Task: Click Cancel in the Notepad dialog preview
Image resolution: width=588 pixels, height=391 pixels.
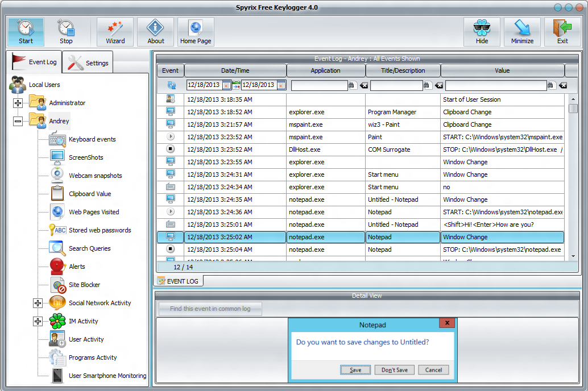Action: coord(433,370)
